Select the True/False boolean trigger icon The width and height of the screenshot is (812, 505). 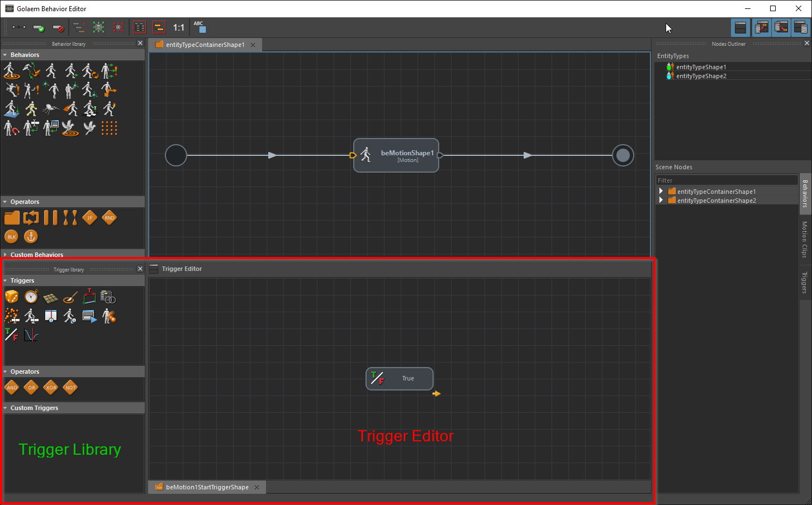(12, 335)
